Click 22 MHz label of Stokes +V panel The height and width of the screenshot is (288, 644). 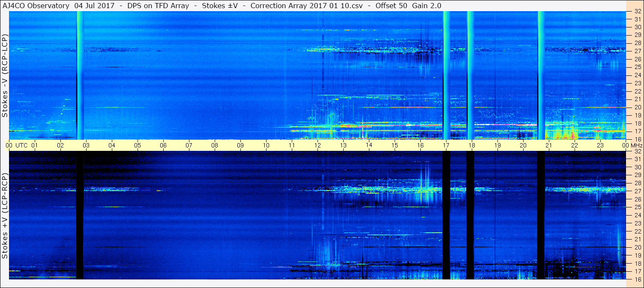coord(637,231)
